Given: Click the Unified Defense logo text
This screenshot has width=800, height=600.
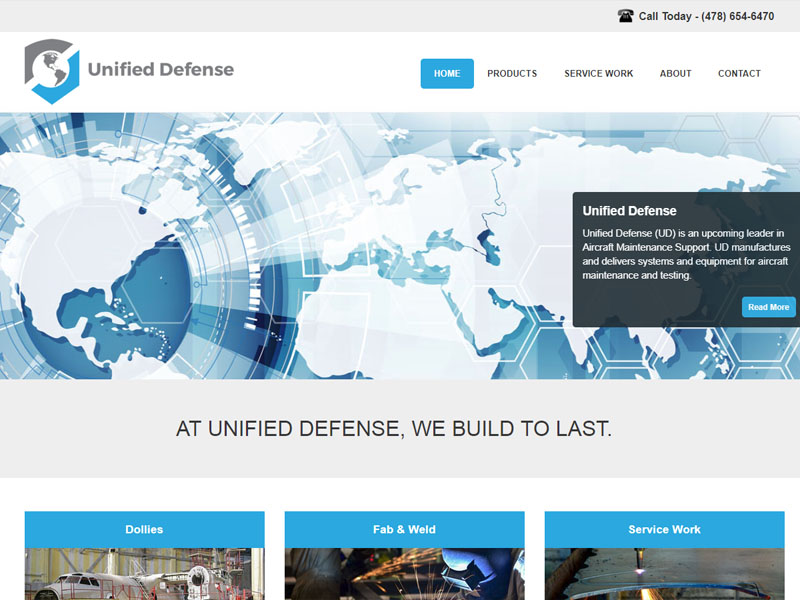Looking at the screenshot, I should (x=161, y=69).
